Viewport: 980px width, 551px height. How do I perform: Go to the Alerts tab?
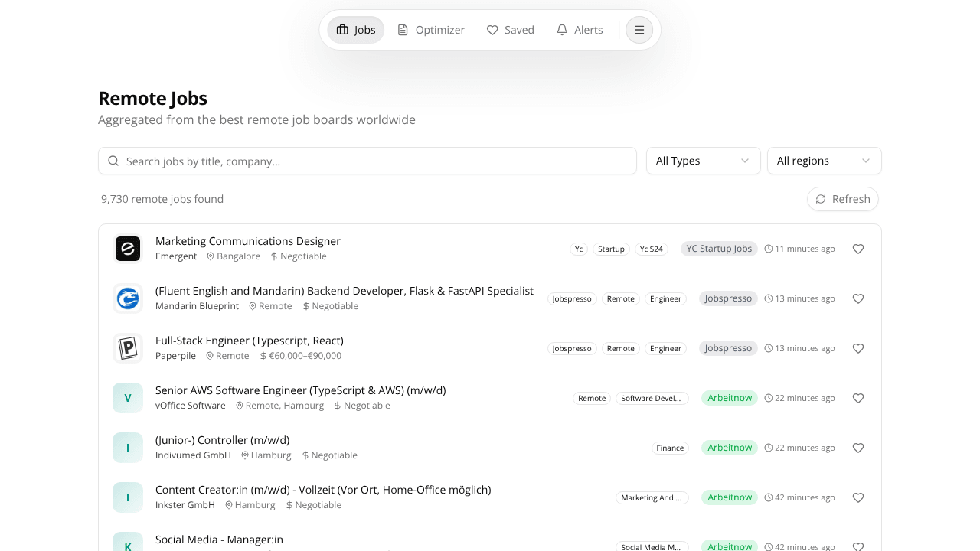(580, 30)
